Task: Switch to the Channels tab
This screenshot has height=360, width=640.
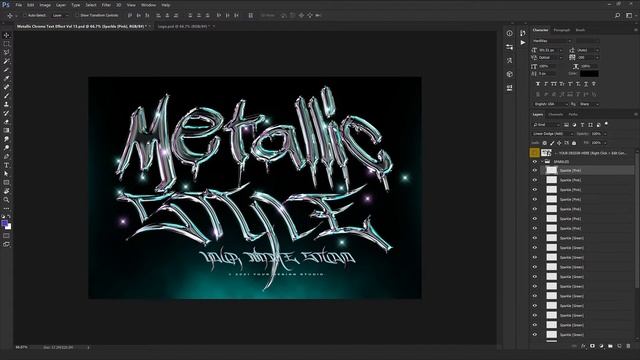Action: pos(556,115)
